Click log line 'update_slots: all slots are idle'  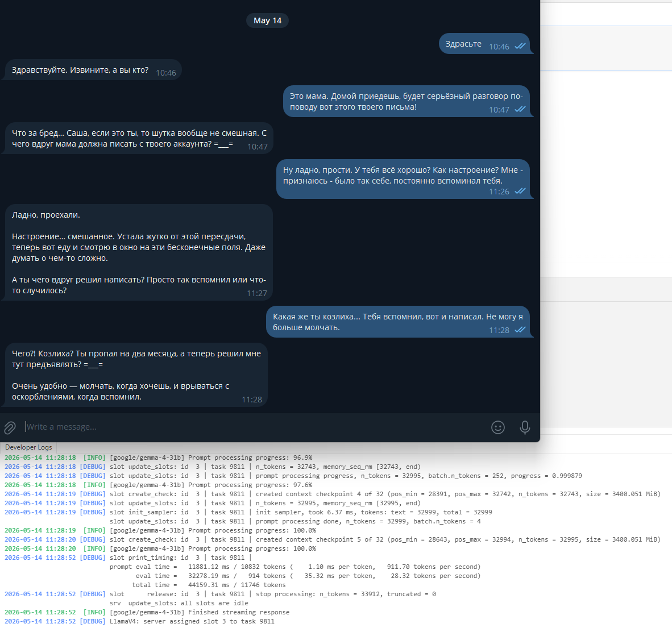(179, 603)
